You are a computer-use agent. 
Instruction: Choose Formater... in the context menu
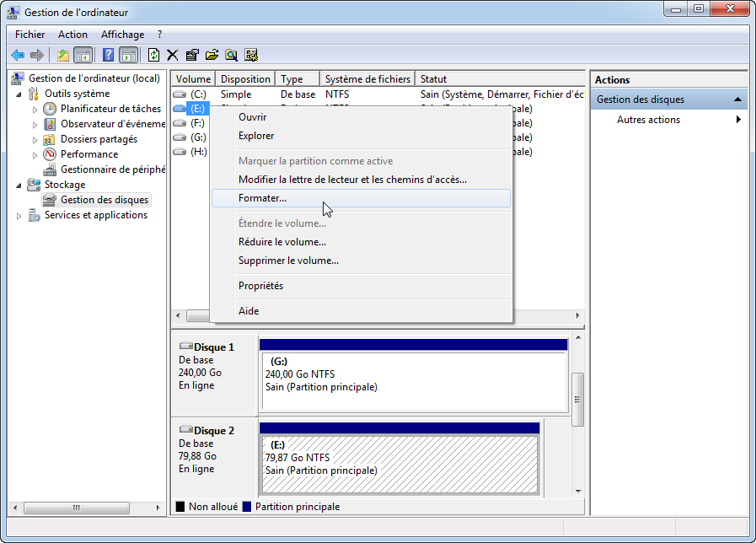pos(361,198)
